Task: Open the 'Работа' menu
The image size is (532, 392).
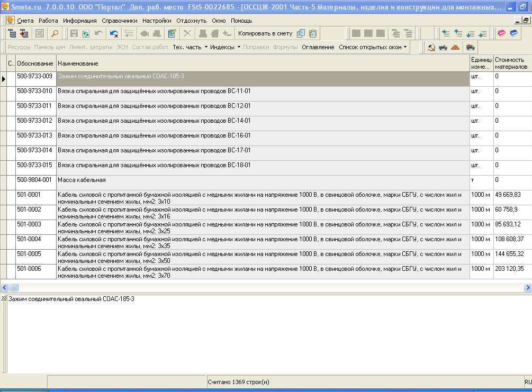Action: pyautogui.click(x=48, y=21)
